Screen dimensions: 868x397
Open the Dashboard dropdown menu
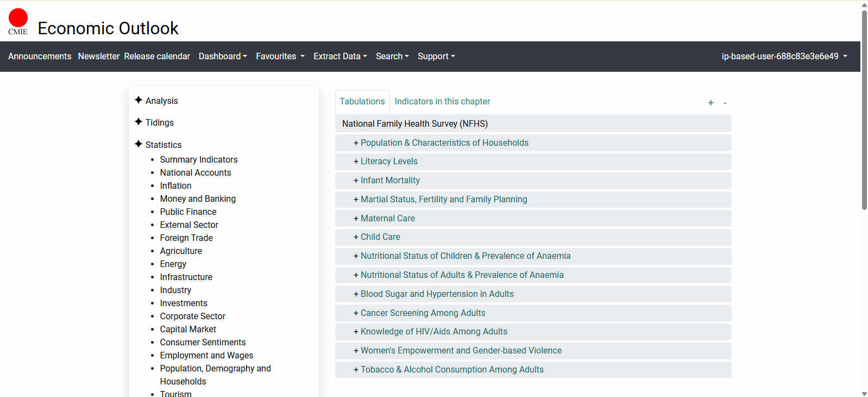click(x=223, y=57)
